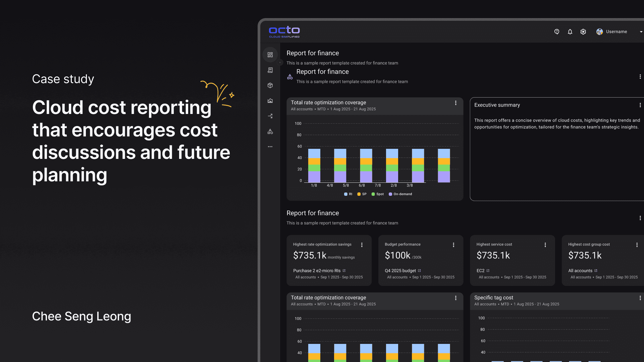Open the Username account dropdown arrow
This screenshot has width=644, height=362.
pos(641,32)
